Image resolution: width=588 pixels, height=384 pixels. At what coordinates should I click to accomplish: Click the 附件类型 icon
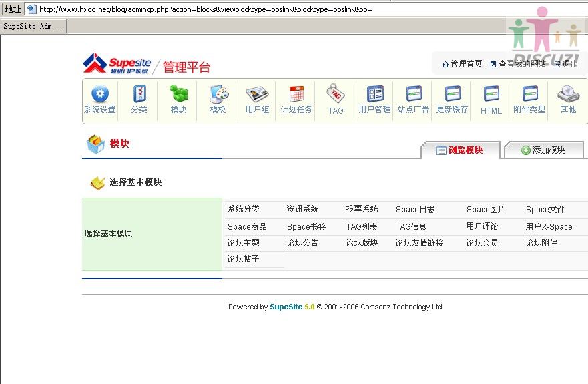tap(530, 94)
